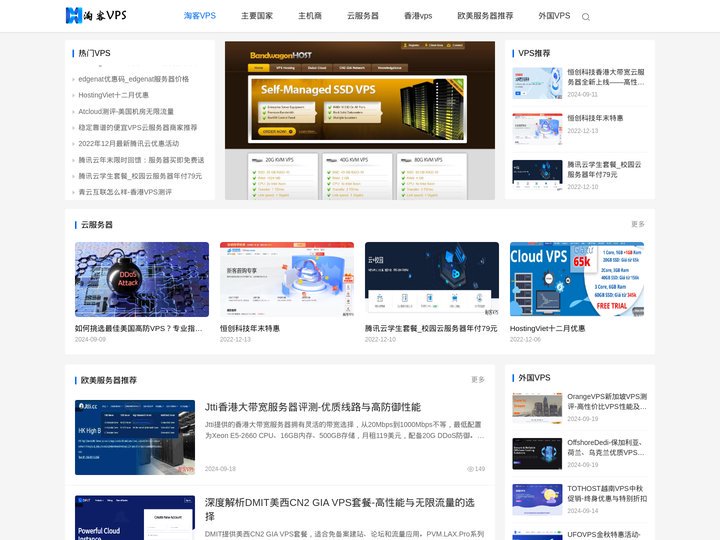720x540 pixels.
Task: Open the Jtti HK High Bandwidth thumbnail
Action: [135, 437]
